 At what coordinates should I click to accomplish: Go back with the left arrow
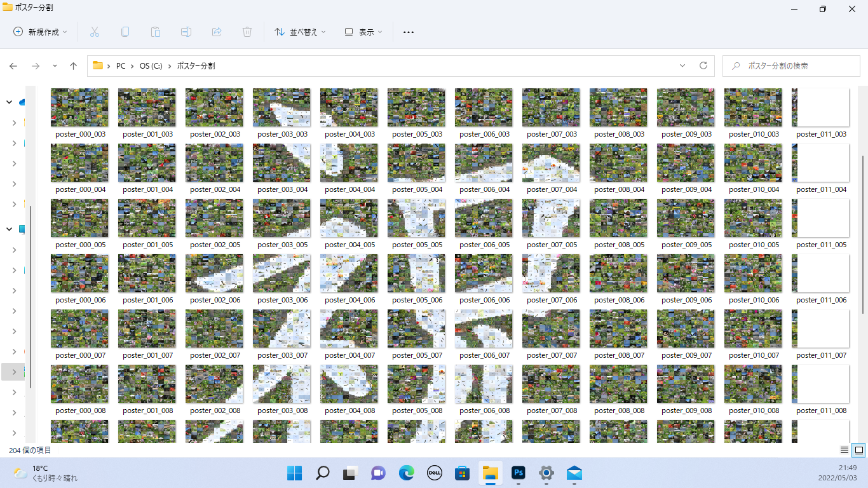pyautogui.click(x=13, y=65)
